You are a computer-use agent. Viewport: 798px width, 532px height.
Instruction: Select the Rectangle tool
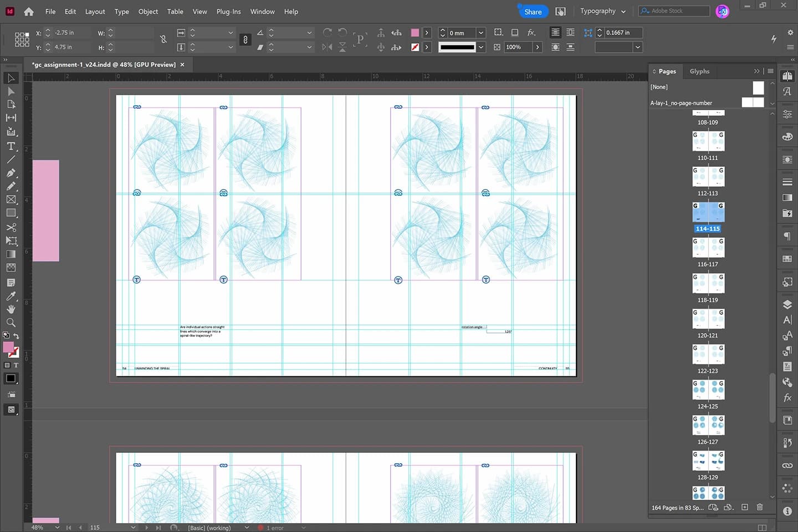[x=11, y=213]
